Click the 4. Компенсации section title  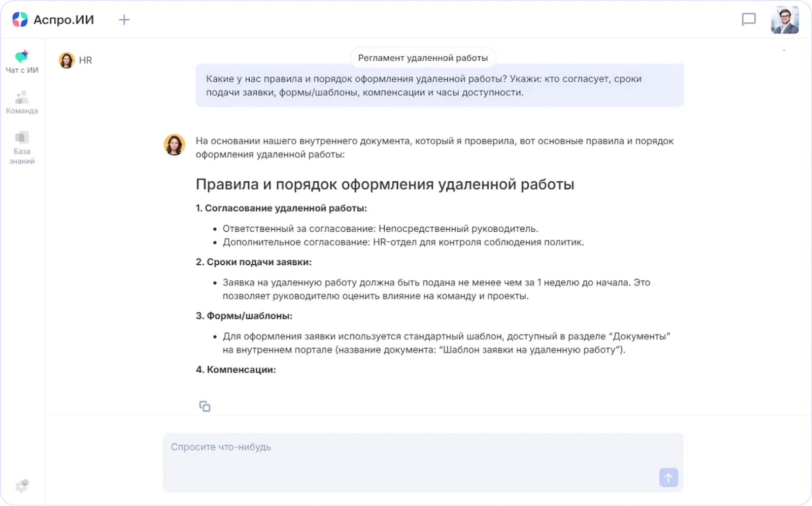[x=236, y=370]
